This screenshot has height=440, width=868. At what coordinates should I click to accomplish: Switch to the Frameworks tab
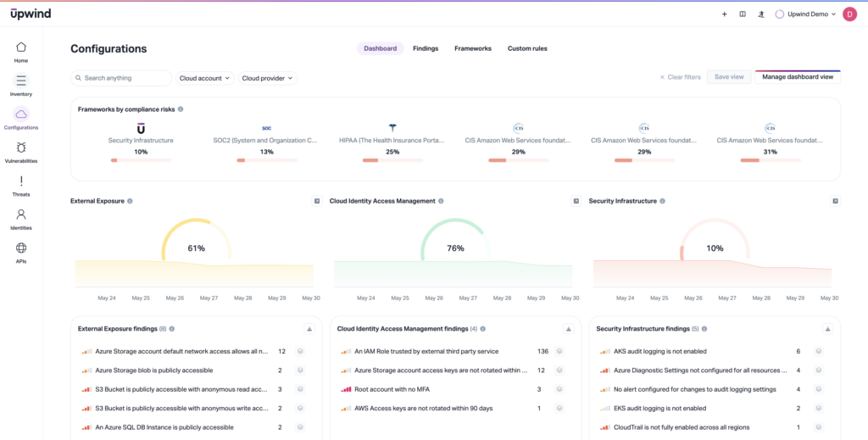pos(473,48)
